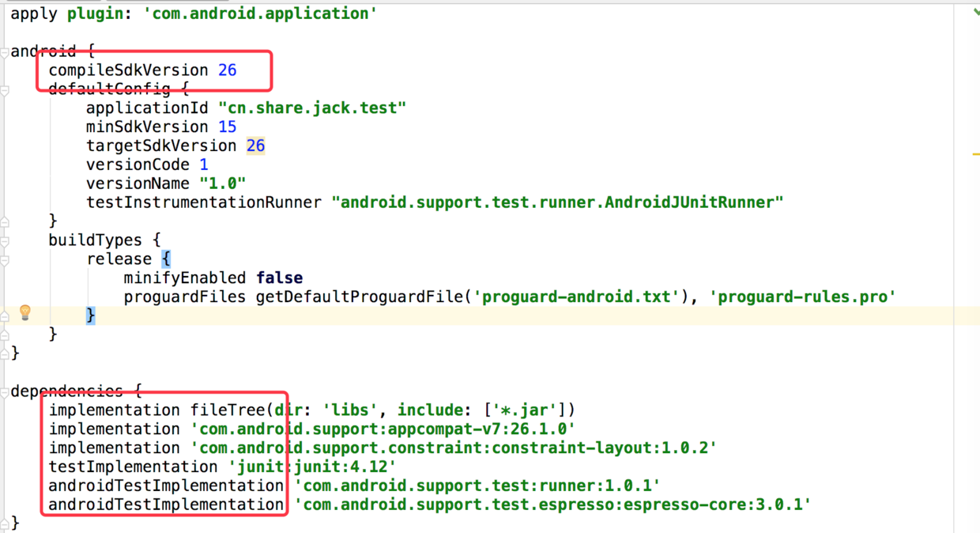Click the testImplementation keyword
This screenshot has height=533, width=980.
pos(133,467)
